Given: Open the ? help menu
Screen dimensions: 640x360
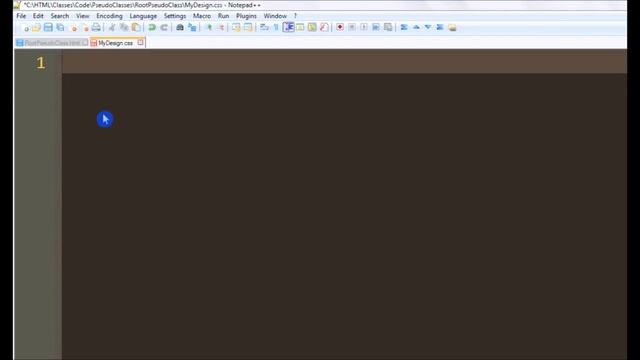Looking at the screenshot, I should click(x=295, y=16).
